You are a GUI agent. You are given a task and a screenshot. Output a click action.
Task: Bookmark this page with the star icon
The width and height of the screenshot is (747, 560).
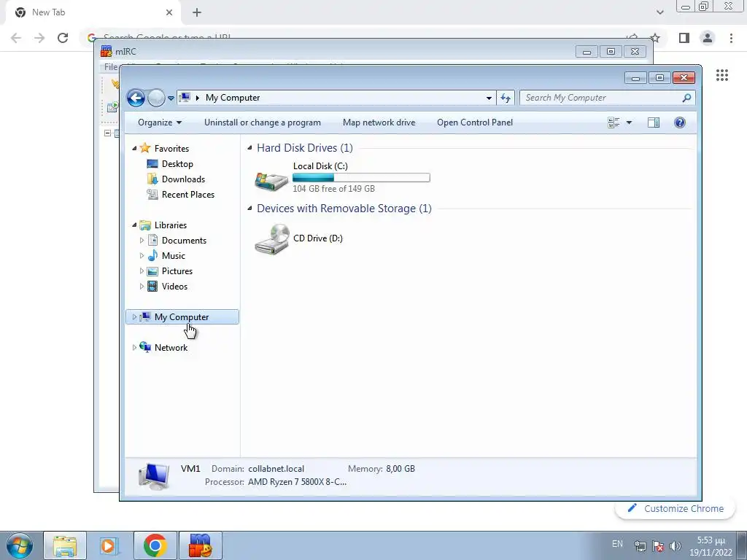[656, 38]
